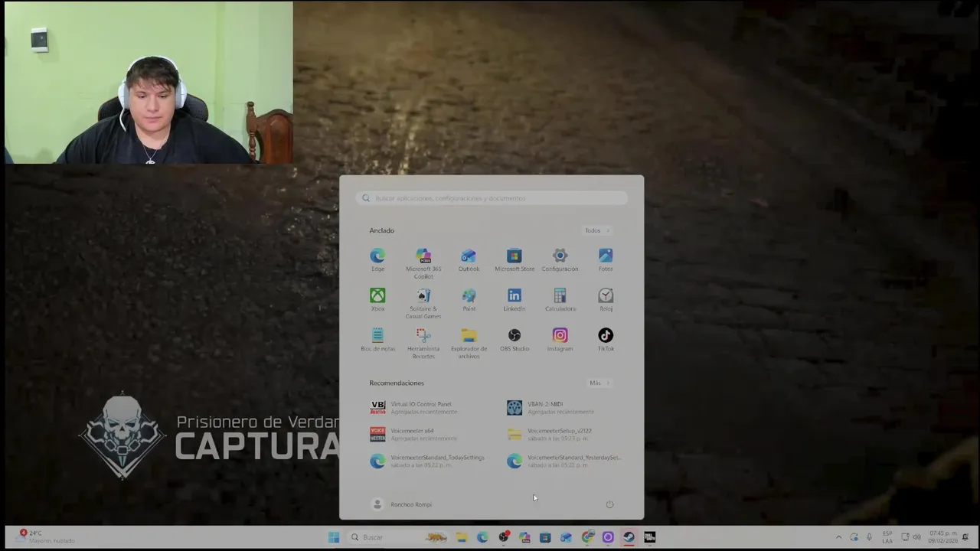The image size is (980, 551).
Task: Launch the Calculadora app
Action: click(560, 300)
